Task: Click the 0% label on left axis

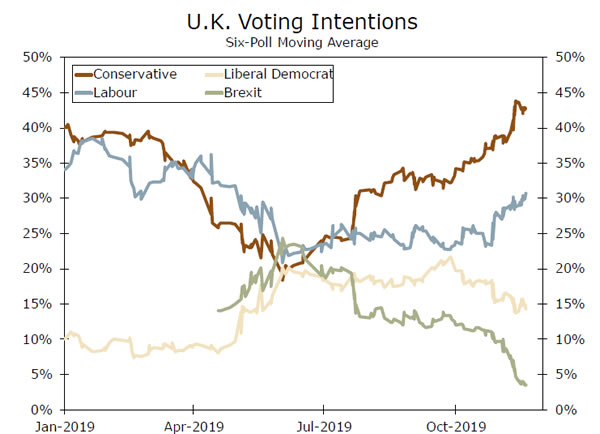Action: point(40,410)
